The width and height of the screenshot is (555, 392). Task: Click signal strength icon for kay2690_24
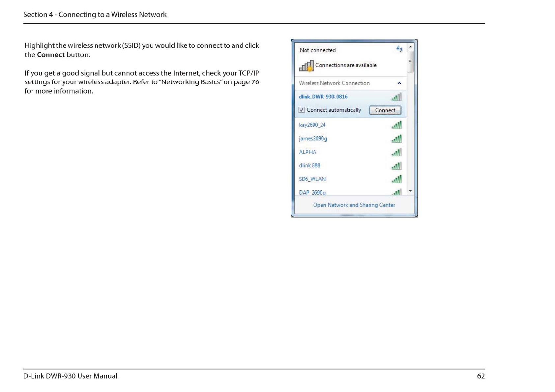(396, 125)
